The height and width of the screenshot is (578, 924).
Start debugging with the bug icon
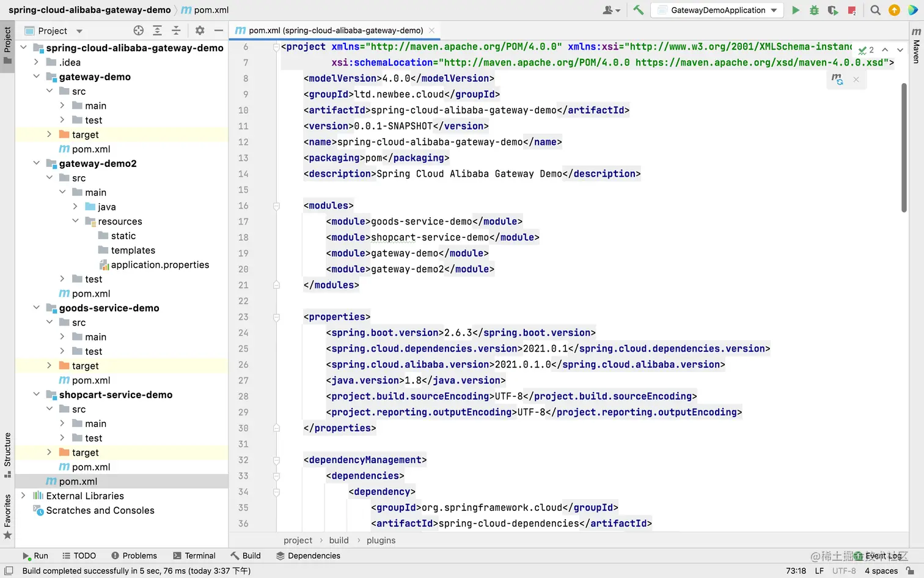pos(814,10)
